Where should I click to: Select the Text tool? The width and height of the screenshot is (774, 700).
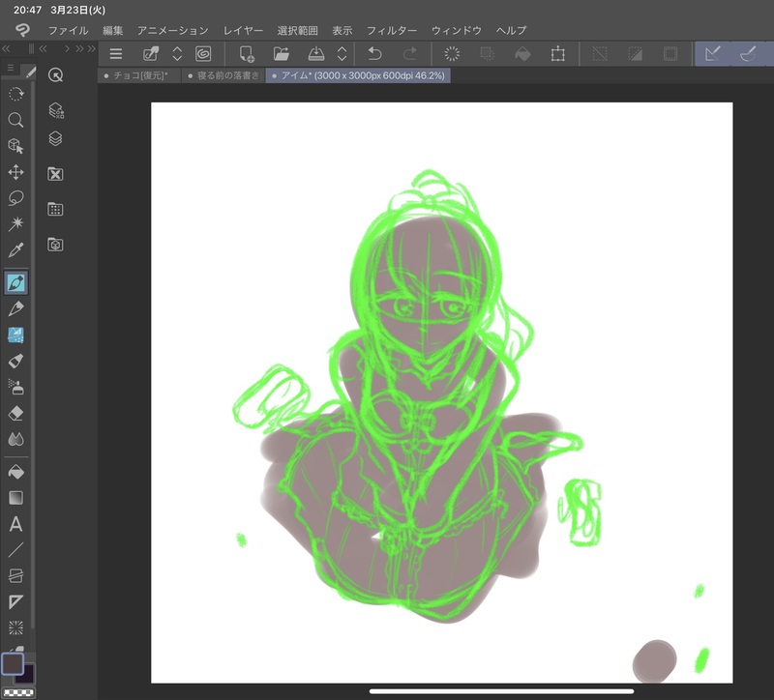(x=15, y=524)
